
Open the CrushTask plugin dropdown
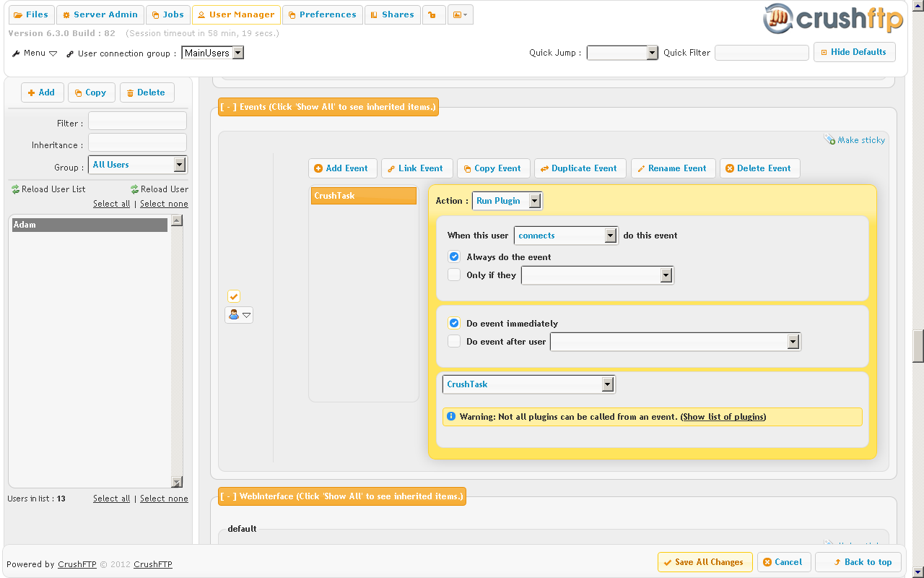click(528, 384)
